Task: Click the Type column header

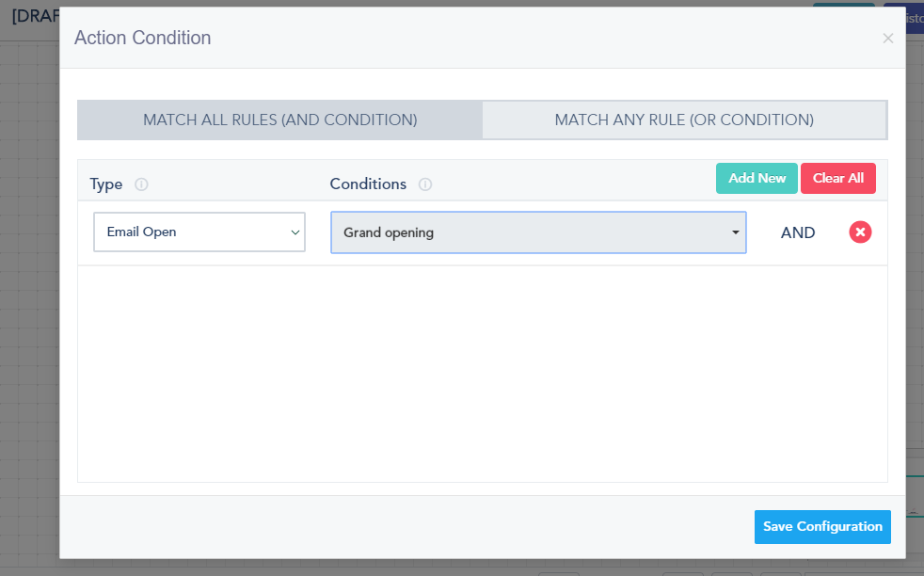Action: 106,184
